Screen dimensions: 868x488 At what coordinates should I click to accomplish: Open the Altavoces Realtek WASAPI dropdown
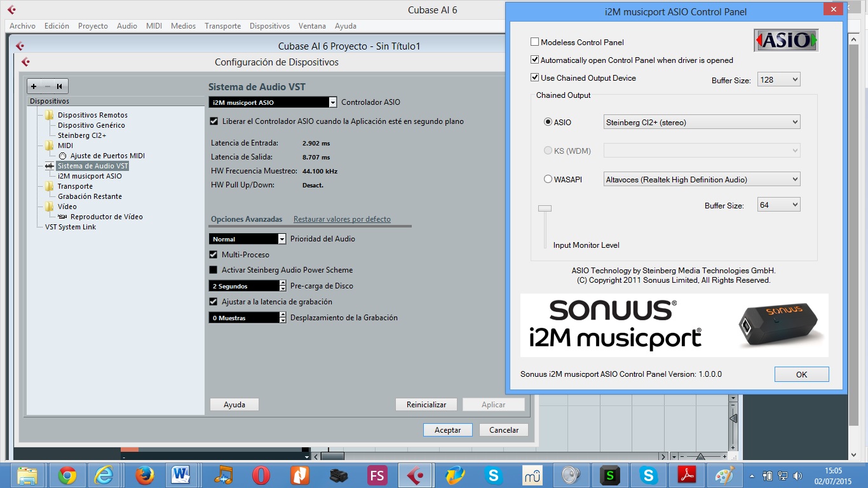[x=702, y=179]
